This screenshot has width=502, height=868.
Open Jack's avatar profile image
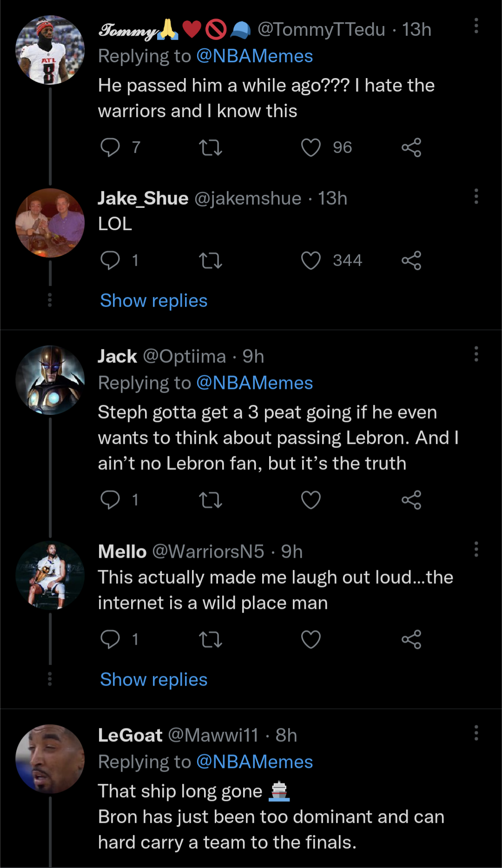pyautogui.click(x=50, y=380)
